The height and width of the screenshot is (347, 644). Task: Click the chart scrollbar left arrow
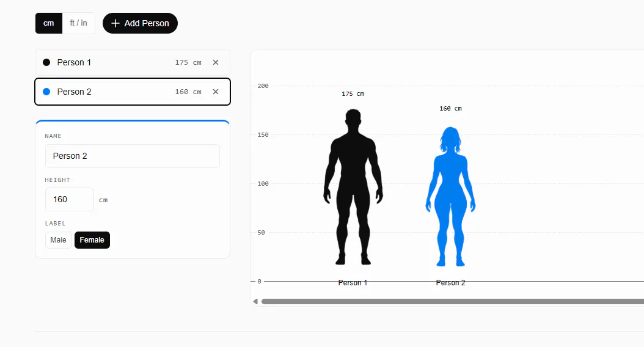click(x=255, y=301)
